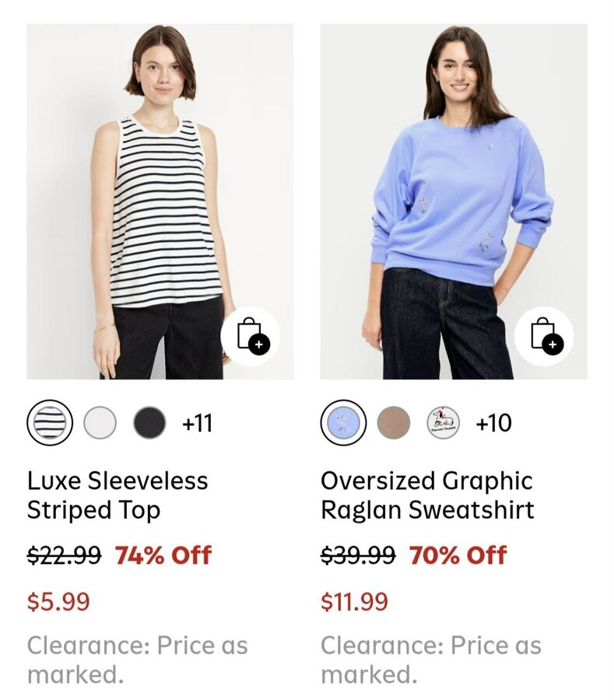Select the striped color swatch

[50, 423]
